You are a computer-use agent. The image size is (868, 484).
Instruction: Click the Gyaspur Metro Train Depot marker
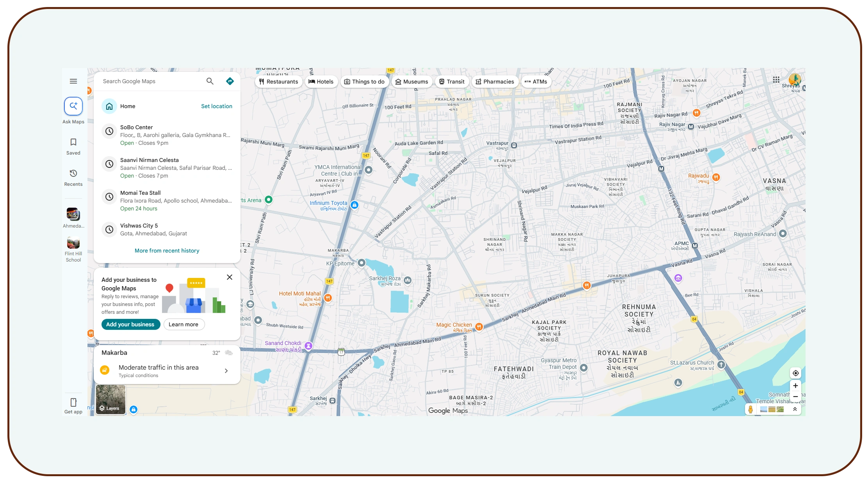coord(584,367)
